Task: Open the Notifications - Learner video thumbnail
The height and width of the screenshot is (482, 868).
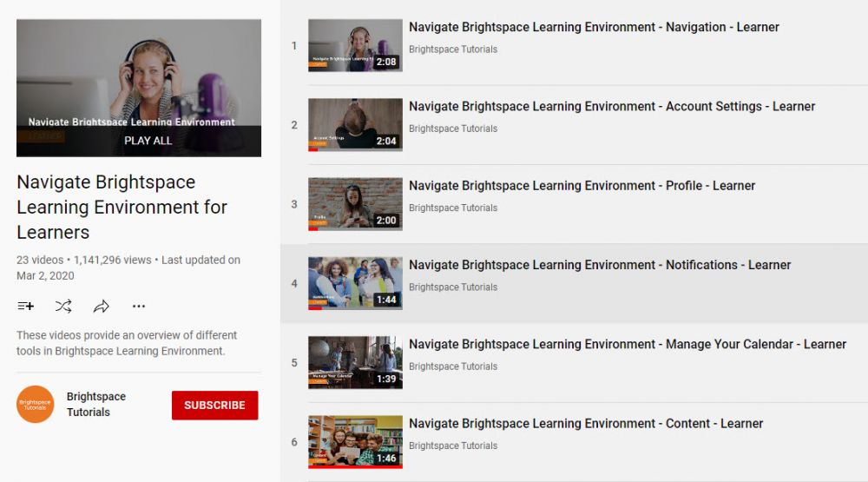Action: tap(355, 283)
